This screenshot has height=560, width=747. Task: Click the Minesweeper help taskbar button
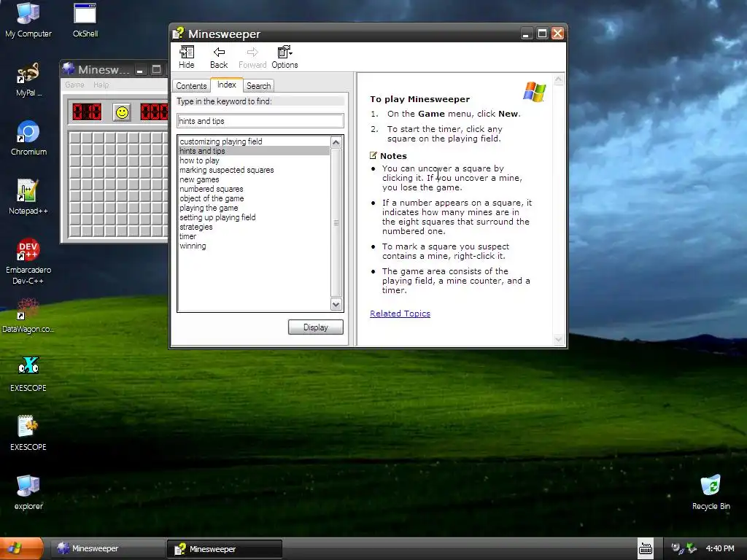point(225,549)
